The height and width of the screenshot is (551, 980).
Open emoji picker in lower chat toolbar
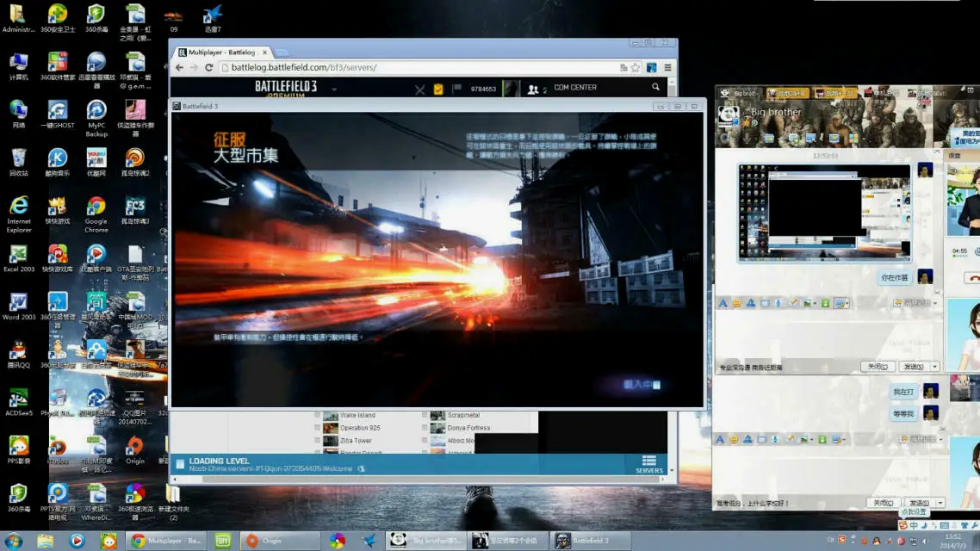734,439
